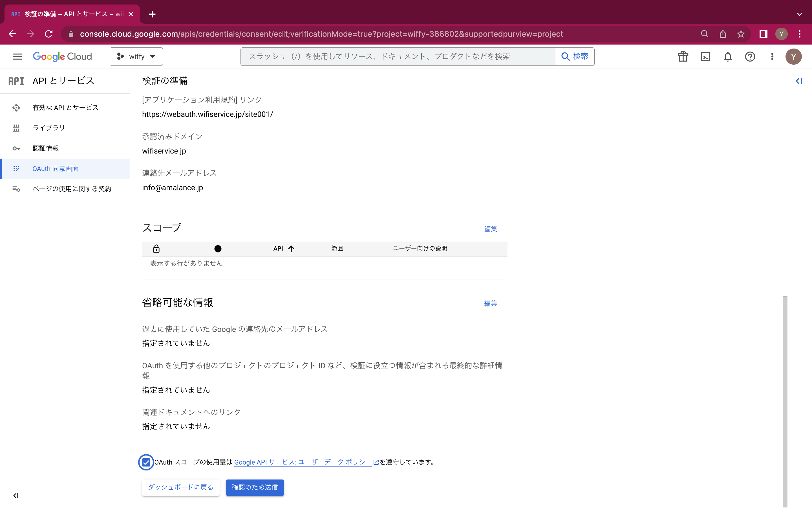Share this page from address bar
Viewport: 812px width, 508px height.
point(723,34)
